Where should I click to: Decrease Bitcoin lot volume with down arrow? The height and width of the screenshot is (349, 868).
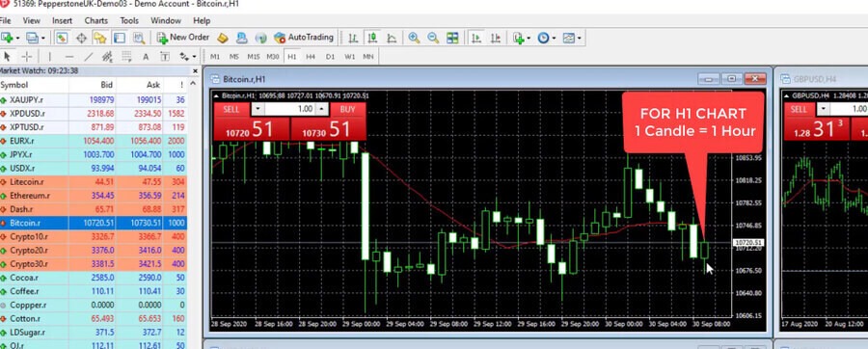pyautogui.click(x=258, y=109)
